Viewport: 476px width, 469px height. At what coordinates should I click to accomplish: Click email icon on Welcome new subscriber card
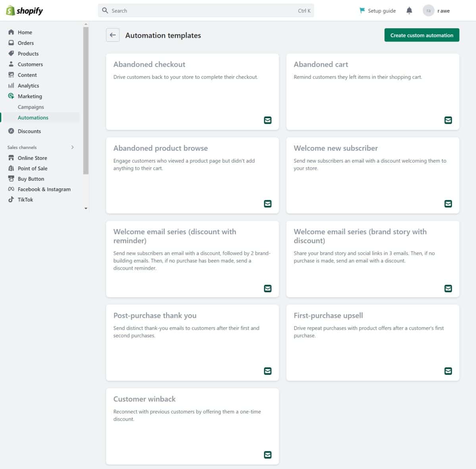(x=448, y=204)
